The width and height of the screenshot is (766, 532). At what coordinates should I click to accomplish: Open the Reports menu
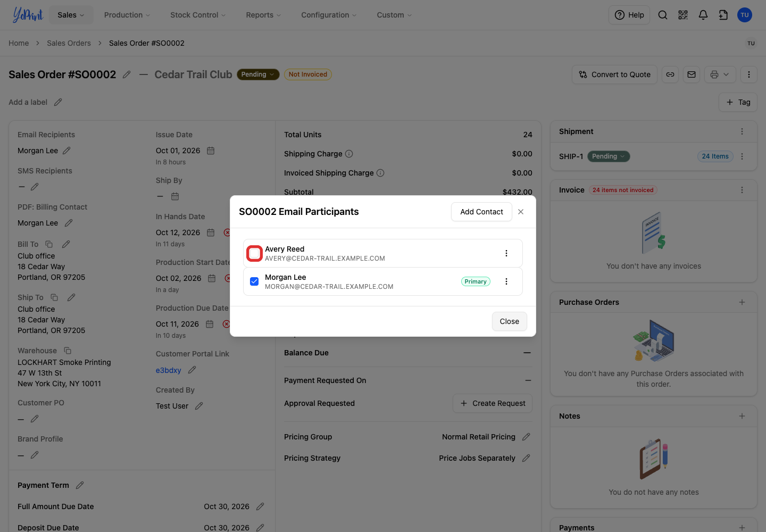263,15
